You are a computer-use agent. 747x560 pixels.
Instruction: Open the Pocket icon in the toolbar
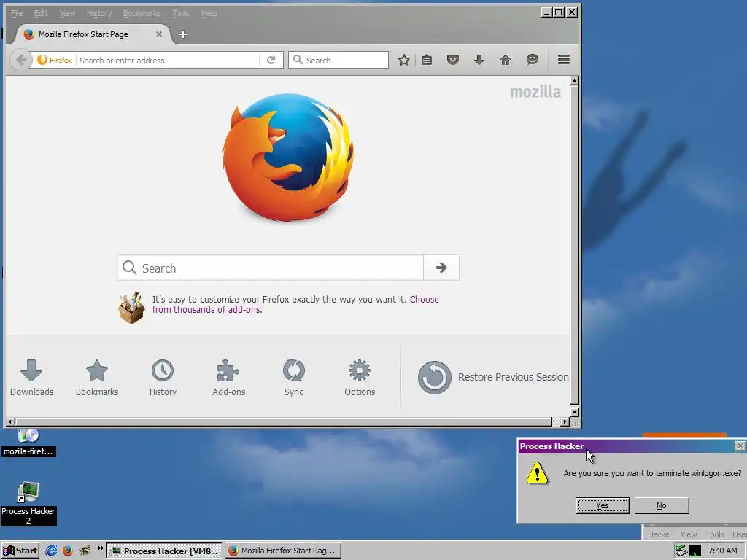pos(453,60)
